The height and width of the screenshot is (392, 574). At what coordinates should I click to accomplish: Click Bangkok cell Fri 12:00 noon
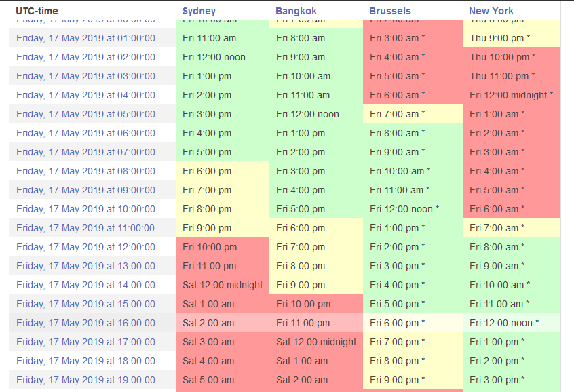[307, 114]
